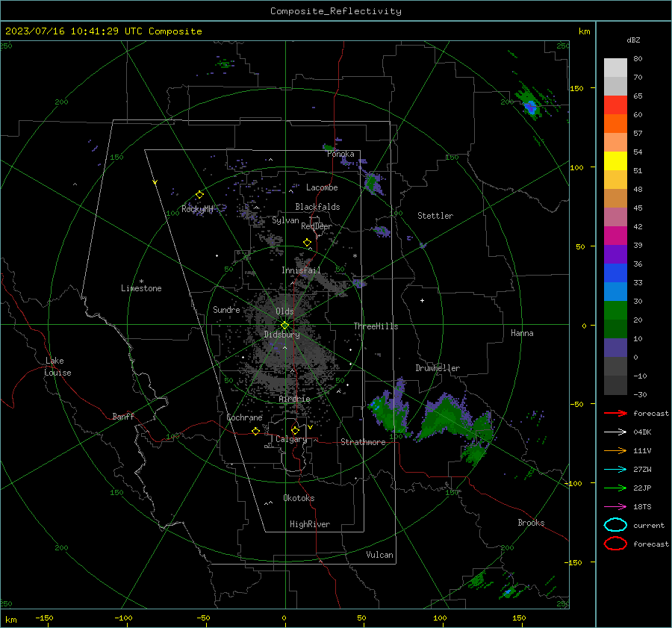The height and width of the screenshot is (628, 672).
Task: Select the yellow color band in dBZ scale
Action: click(615, 161)
